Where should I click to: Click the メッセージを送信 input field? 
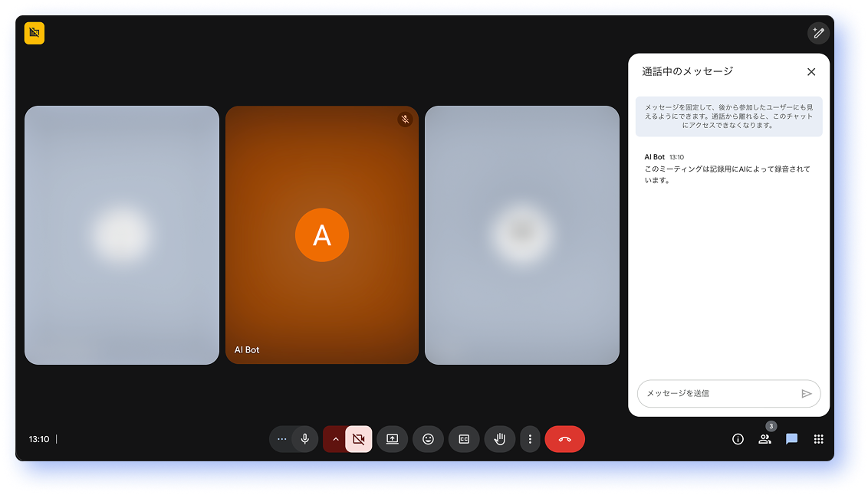717,393
